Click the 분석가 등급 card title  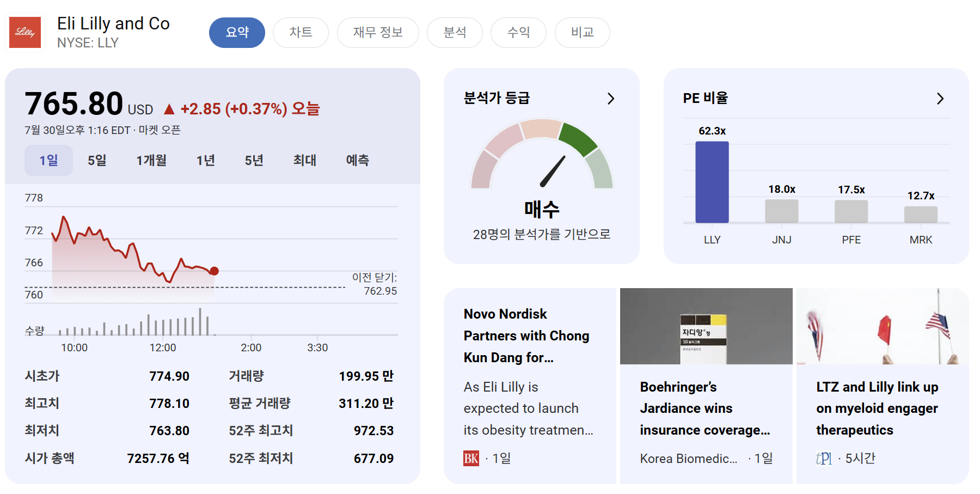click(497, 98)
